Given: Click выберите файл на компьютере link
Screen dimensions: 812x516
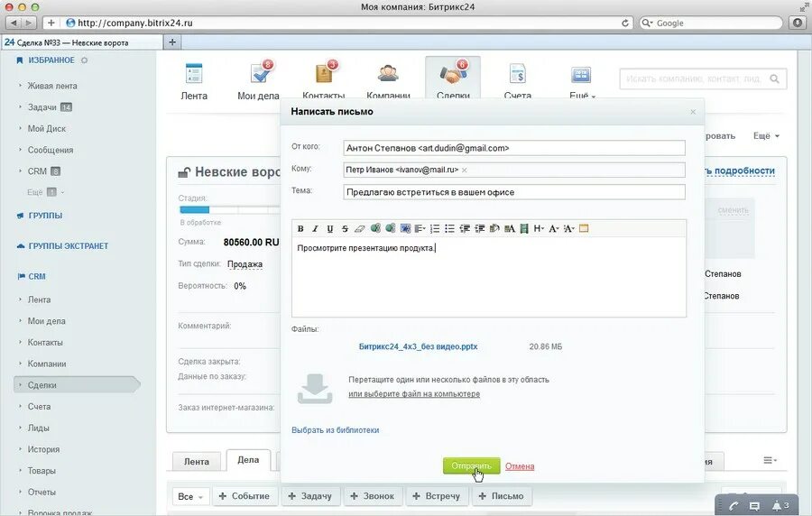Looking at the screenshot, I should (x=414, y=394).
